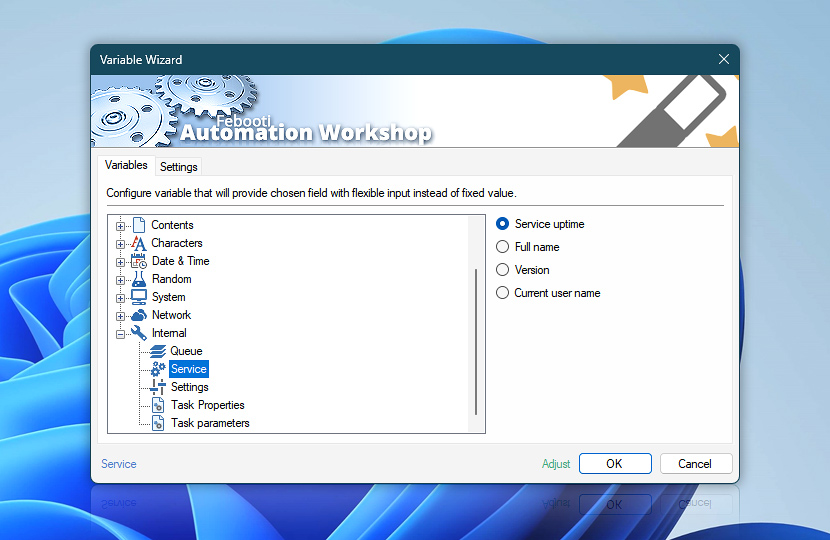Click the Characters letter icon
Image resolution: width=830 pixels, height=540 pixels.
pyautogui.click(x=139, y=243)
